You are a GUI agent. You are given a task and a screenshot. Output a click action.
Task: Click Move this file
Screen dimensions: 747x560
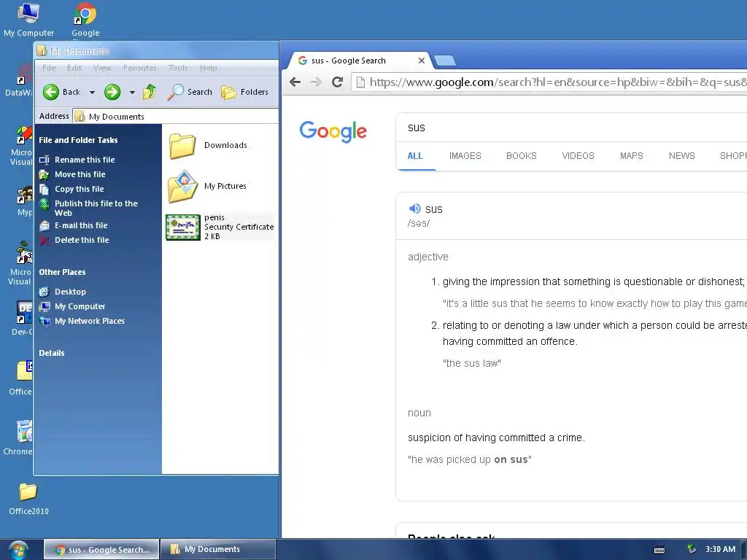click(80, 174)
